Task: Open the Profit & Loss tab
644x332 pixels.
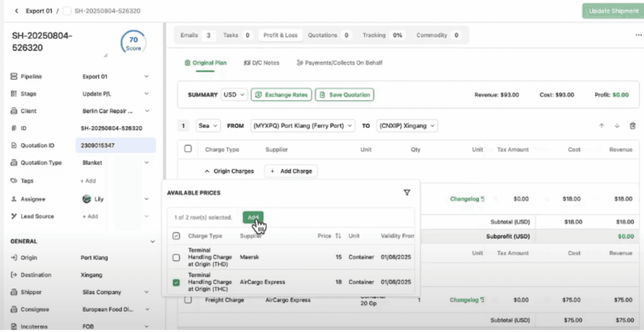Action: [280, 35]
